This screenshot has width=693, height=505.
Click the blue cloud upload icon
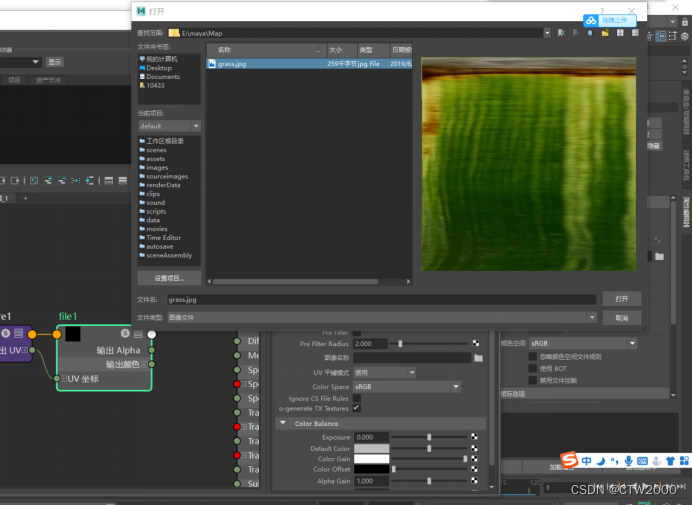click(591, 20)
